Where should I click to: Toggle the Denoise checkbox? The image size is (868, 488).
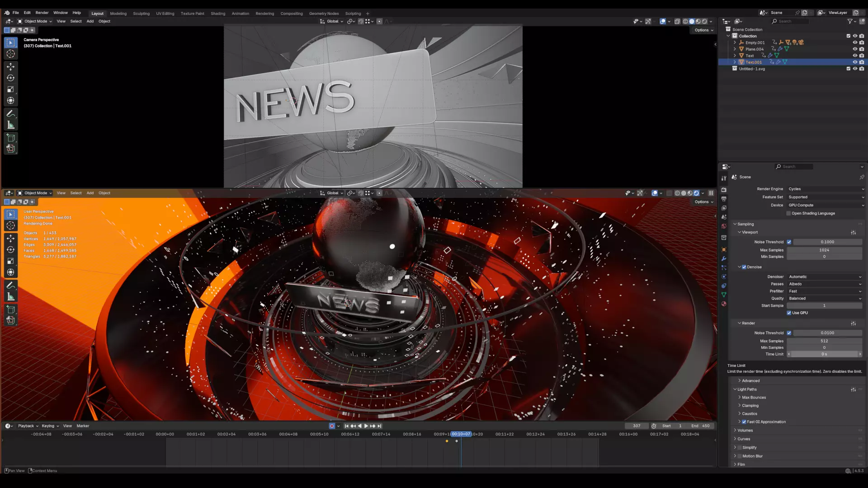[x=744, y=267]
